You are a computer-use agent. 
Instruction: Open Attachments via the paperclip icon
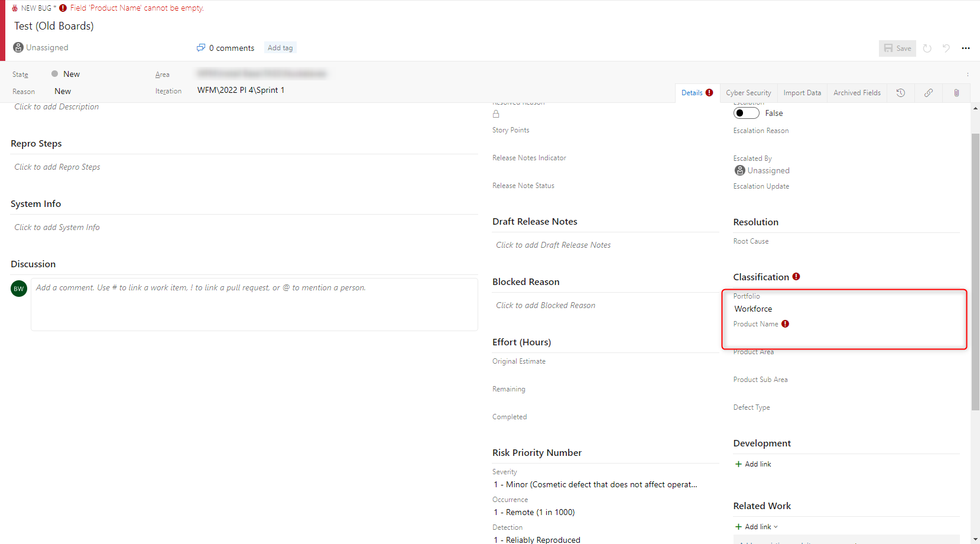point(956,93)
